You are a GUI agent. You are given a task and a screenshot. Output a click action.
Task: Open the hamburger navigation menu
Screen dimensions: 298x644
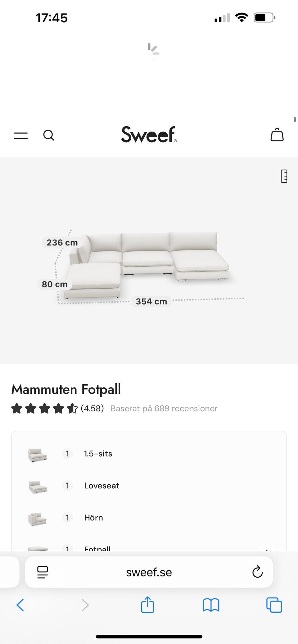pyautogui.click(x=21, y=135)
